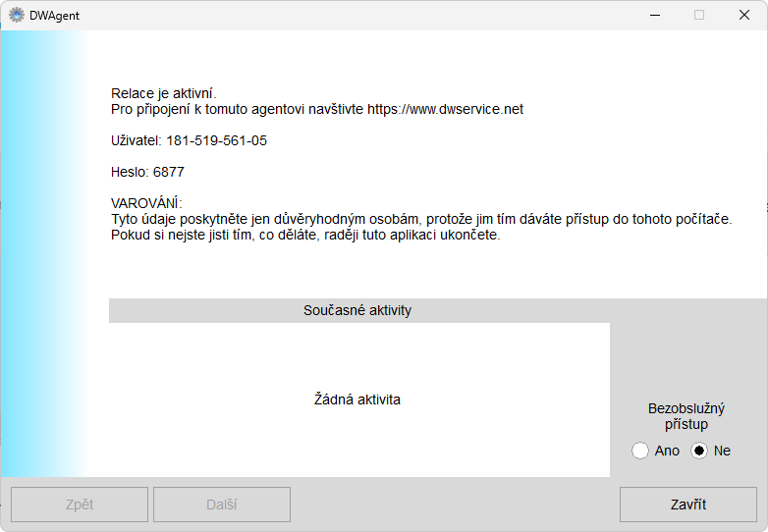Select the Ano radio button
Image resolution: width=768 pixels, height=532 pixels.
click(x=640, y=451)
